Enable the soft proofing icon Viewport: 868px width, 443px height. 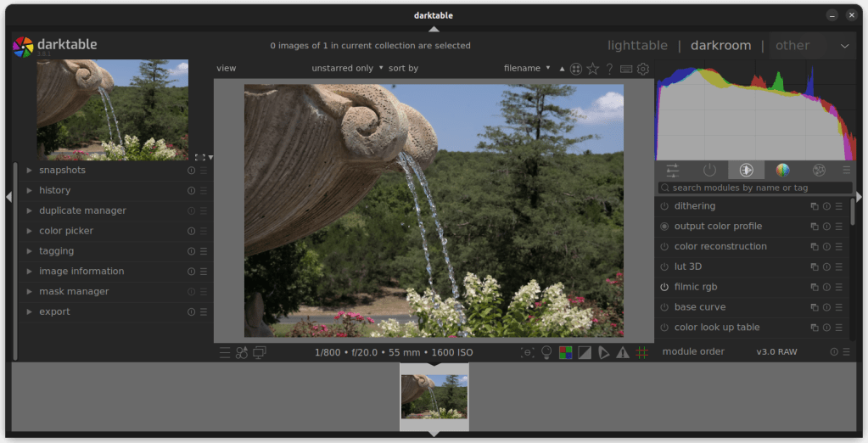603,352
